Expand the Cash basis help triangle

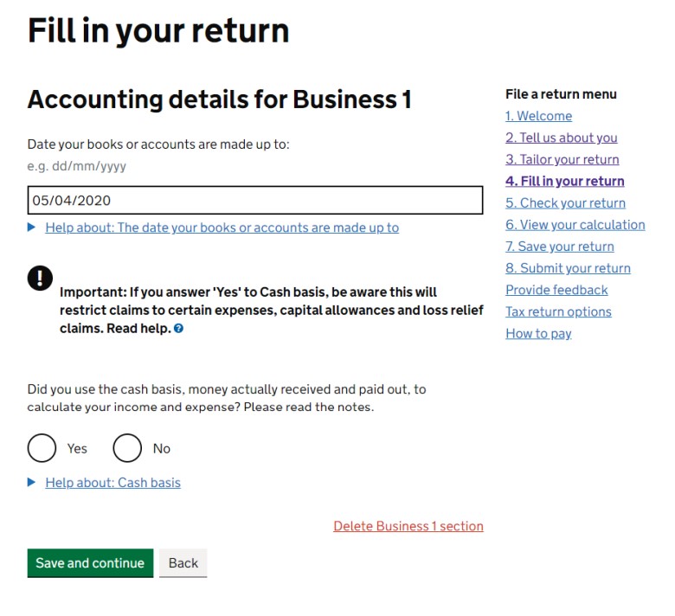[31, 483]
